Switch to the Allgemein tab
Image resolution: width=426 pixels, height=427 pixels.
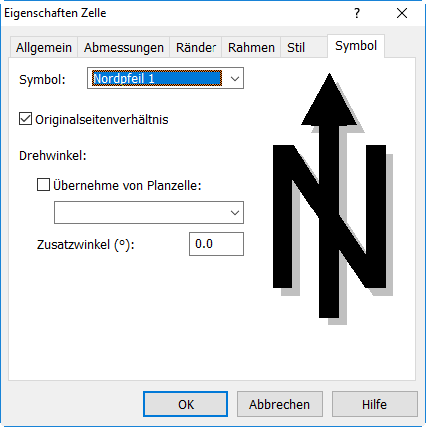44,47
